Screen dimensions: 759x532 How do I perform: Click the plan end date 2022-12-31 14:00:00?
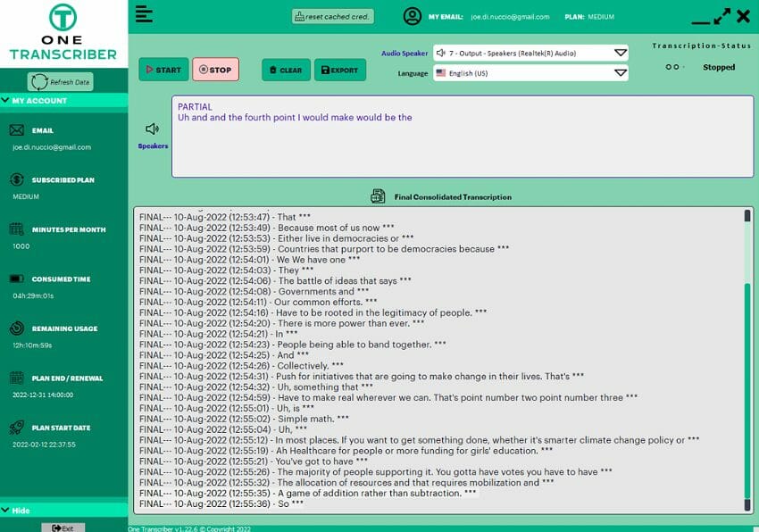click(x=43, y=395)
